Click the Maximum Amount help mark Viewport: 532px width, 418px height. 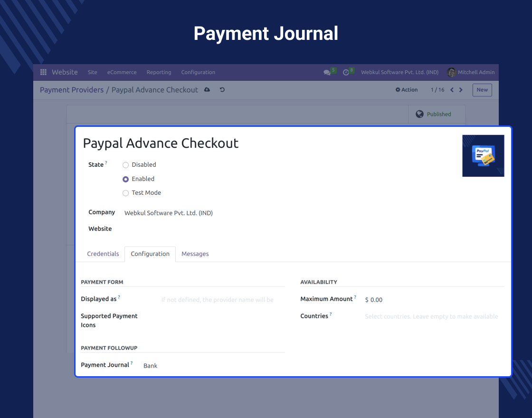point(355,297)
